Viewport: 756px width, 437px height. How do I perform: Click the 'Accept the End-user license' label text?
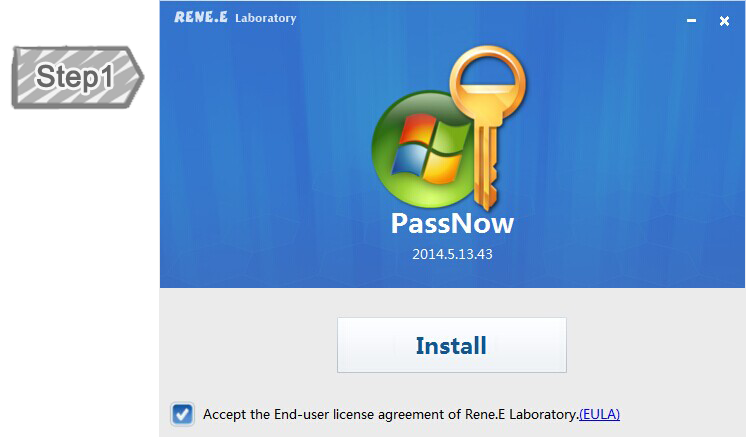[288, 414]
